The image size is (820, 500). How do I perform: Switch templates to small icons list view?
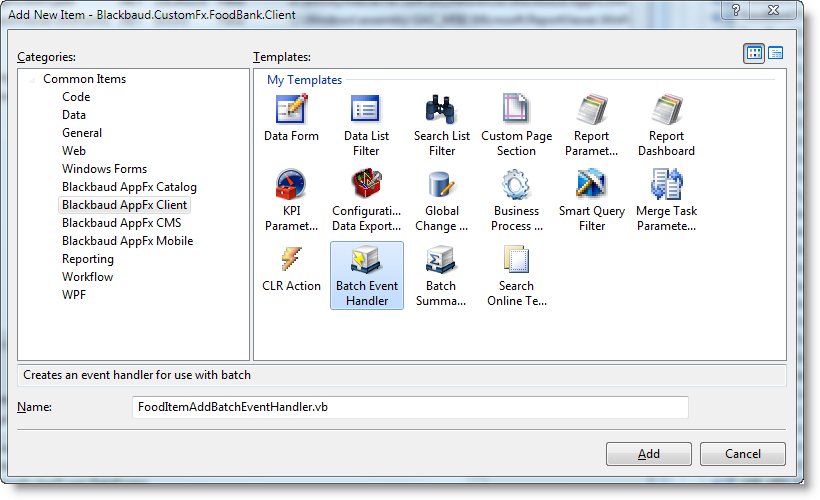(776, 53)
